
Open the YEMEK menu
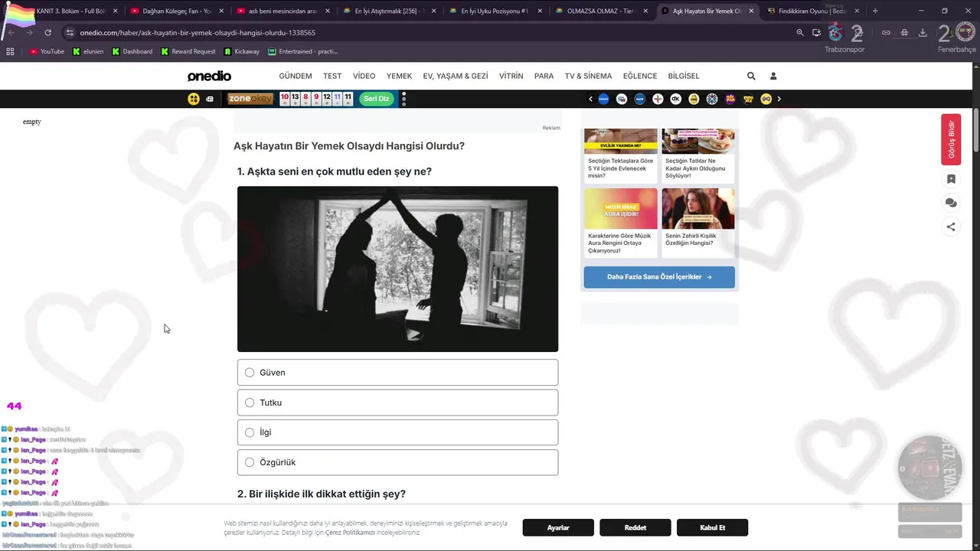pos(399,76)
